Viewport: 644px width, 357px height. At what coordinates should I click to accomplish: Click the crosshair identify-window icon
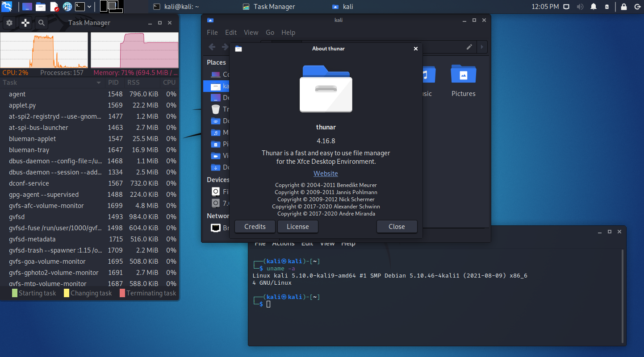pos(25,23)
